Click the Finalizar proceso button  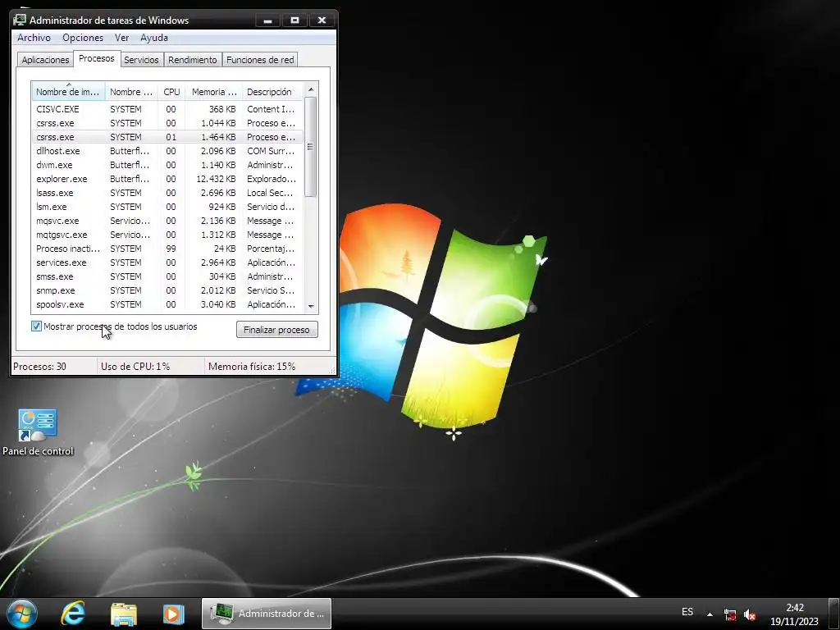[x=277, y=330]
